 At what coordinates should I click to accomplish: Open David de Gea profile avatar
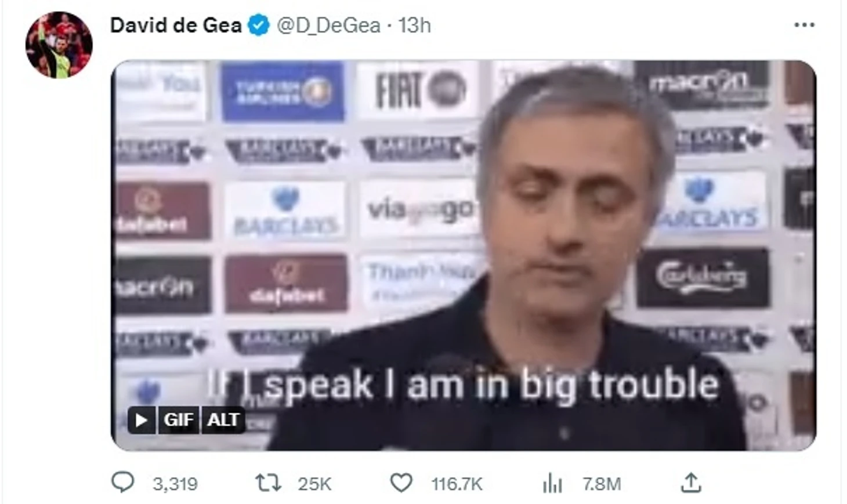click(59, 45)
